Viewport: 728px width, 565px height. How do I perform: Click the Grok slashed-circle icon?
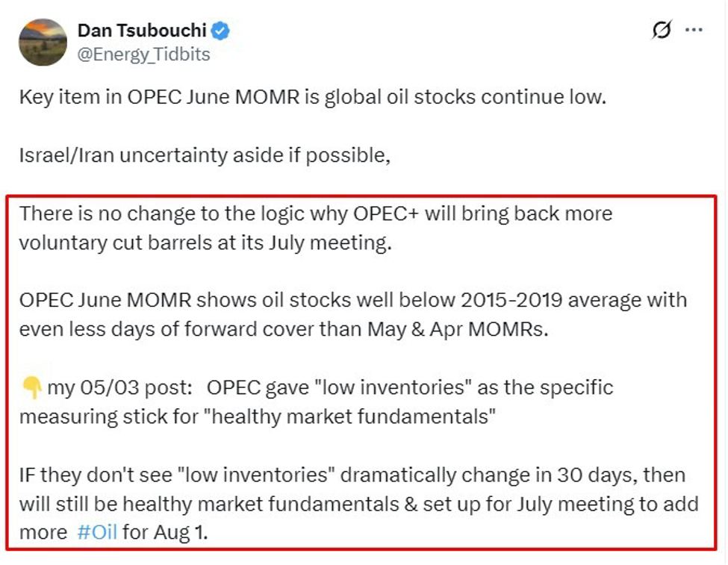coord(662,31)
